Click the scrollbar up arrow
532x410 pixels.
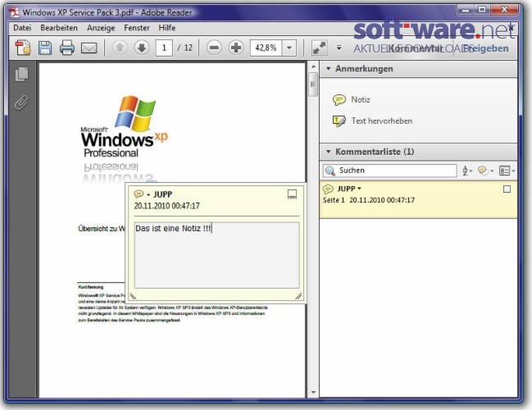coord(313,66)
